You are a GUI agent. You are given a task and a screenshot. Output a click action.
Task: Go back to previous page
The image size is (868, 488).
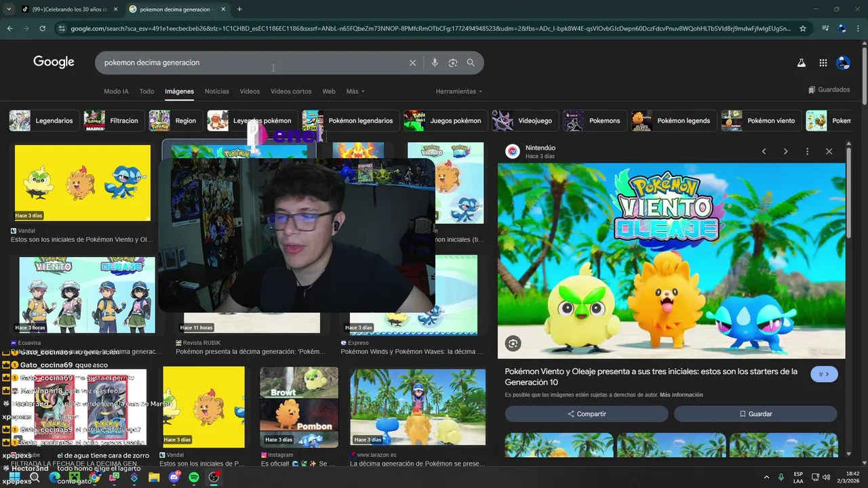click(9, 28)
